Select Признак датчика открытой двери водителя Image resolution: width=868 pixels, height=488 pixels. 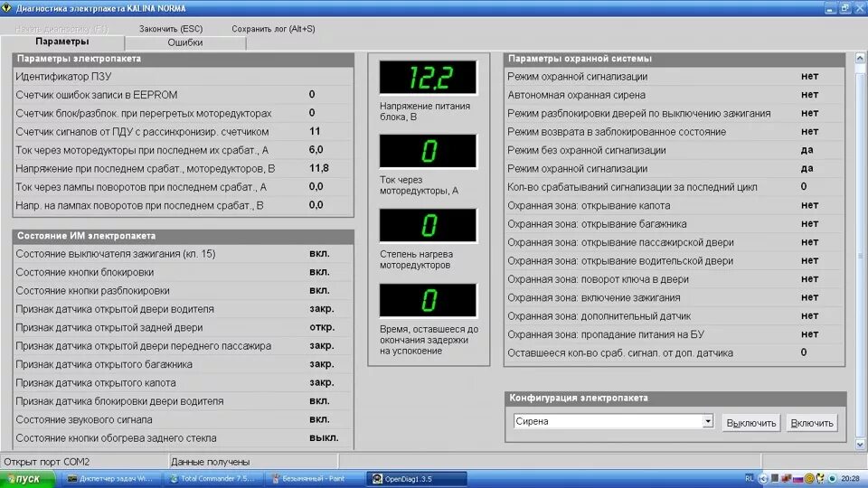click(x=183, y=309)
